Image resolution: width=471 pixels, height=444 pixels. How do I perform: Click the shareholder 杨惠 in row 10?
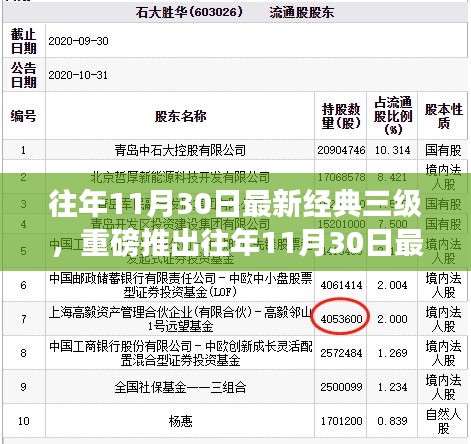coord(180,421)
